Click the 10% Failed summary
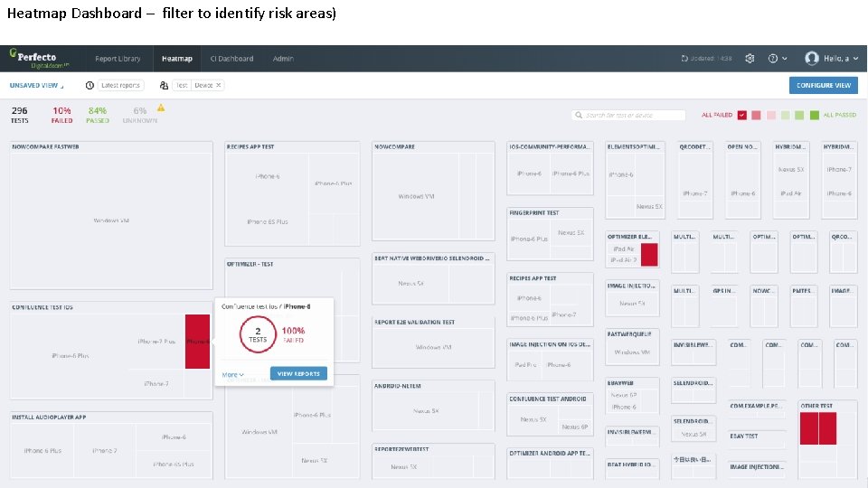The width and height of the screenshot is (868, 488). [x=62, y=115]
